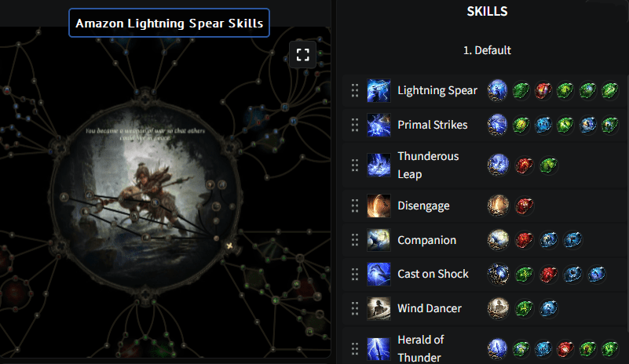Inspect the red support gem on Herald of Thunder
Image resolution: width=629 pixels, height=364 pixels.
tap(565, 349)
